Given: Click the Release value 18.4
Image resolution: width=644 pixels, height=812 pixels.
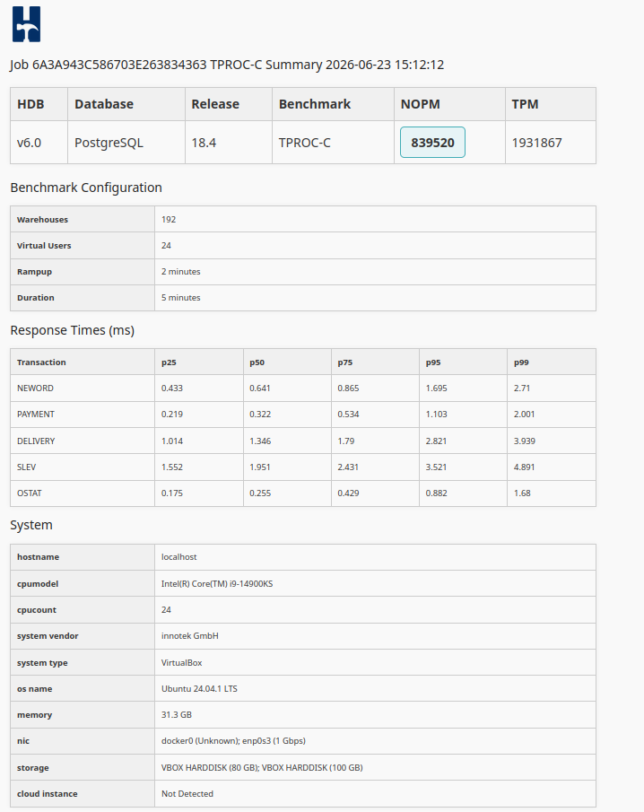Looking at the screenshot, I should point(204,143).
